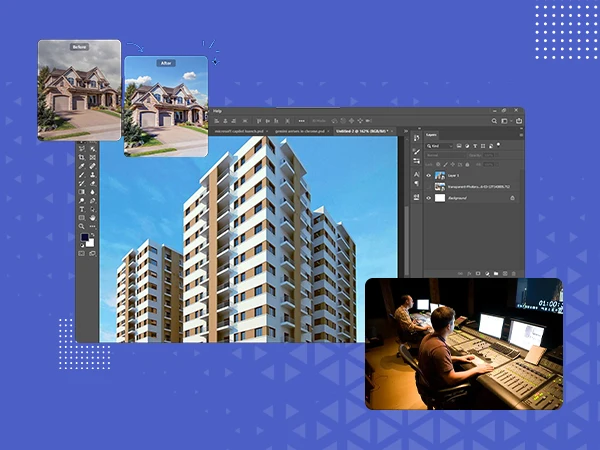The image size is (600, 450).
Task: Add a layer style fx icon
Action: (469, 274)
